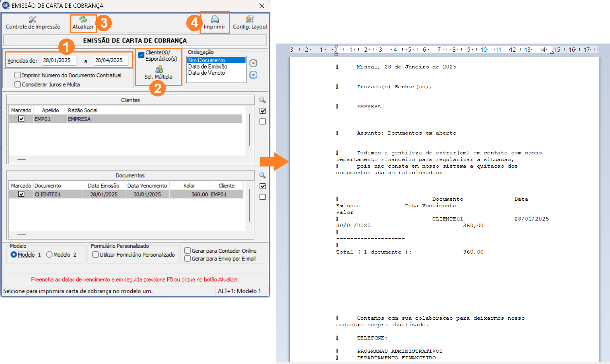610x364 pixels.
Task: Enable Imprimir Número do Documento Contratual
Action: coord(18,75)
